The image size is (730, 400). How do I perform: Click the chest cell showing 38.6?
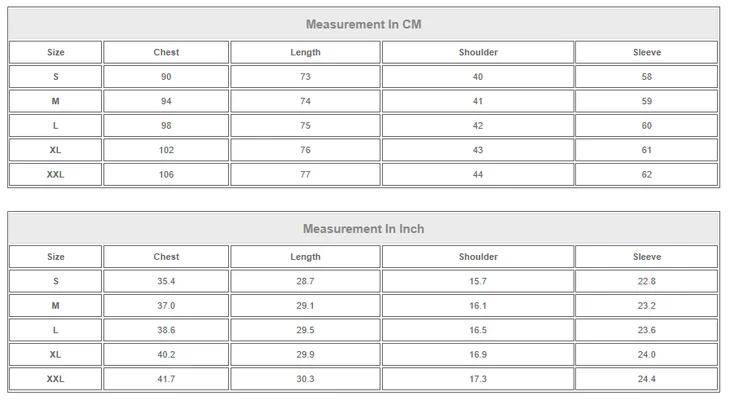[166, 330]
